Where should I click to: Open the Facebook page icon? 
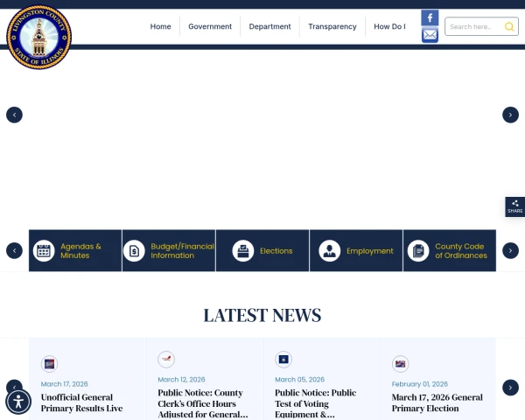[430, 17]
